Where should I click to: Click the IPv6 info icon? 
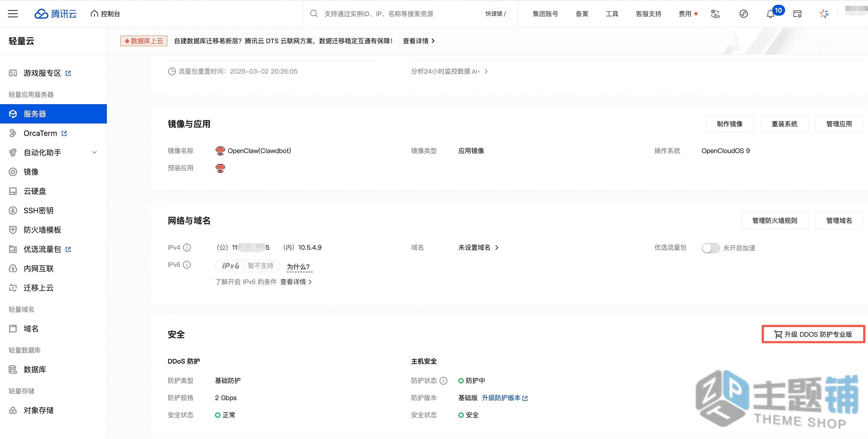pyautogui.click(x=187, y=265)
